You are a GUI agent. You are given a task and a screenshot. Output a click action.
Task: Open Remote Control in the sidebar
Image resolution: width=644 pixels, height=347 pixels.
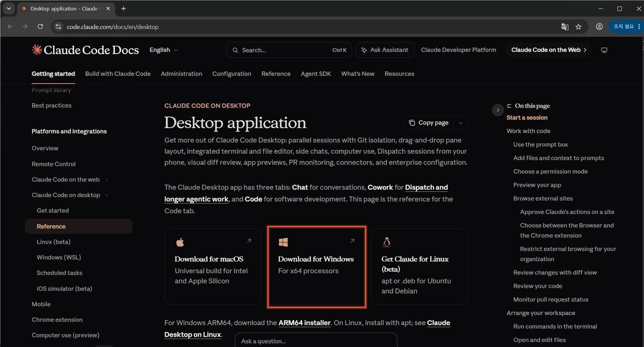tap(54, 164)
